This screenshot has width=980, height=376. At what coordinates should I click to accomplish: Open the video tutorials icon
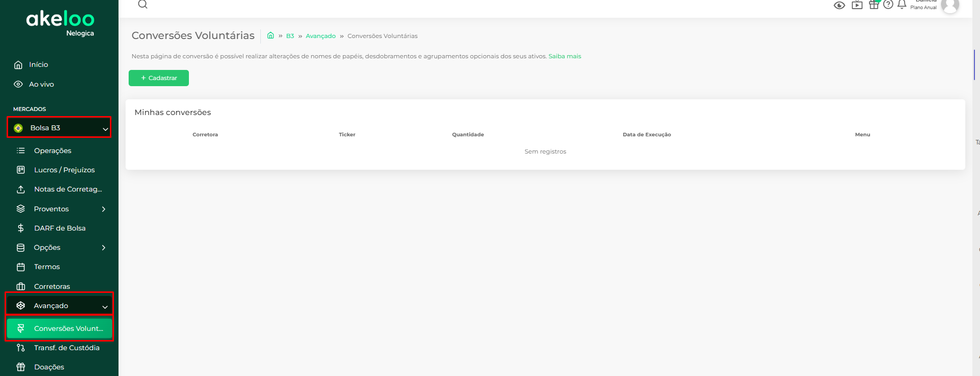click(857, 5)
